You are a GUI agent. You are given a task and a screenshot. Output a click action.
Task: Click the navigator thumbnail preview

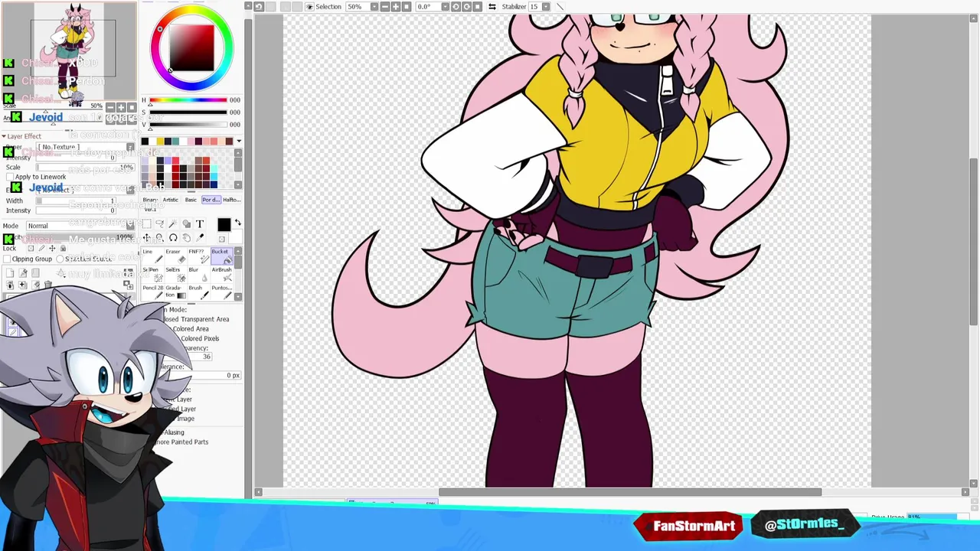coord(69,50)
